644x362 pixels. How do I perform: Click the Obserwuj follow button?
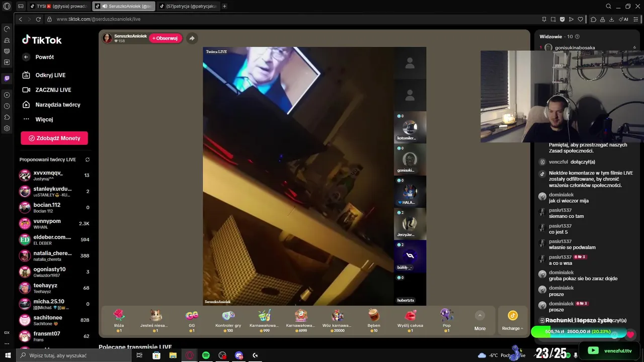click(165, 38)
